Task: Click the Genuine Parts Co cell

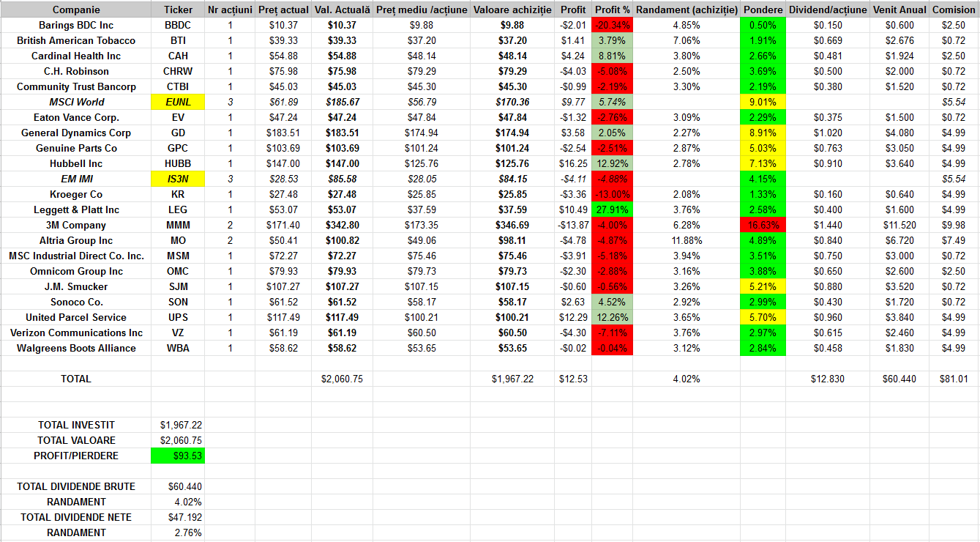Action: (76, 148)
